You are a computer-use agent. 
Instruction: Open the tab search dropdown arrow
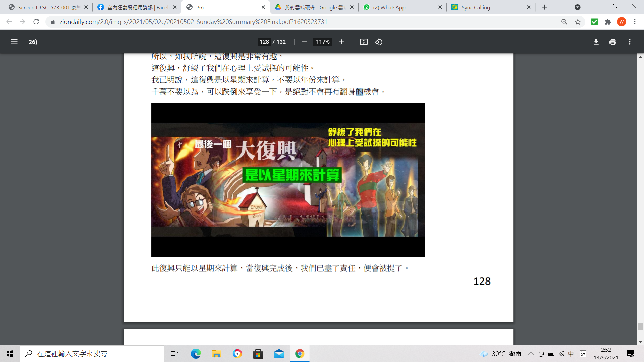click(577, 7)
